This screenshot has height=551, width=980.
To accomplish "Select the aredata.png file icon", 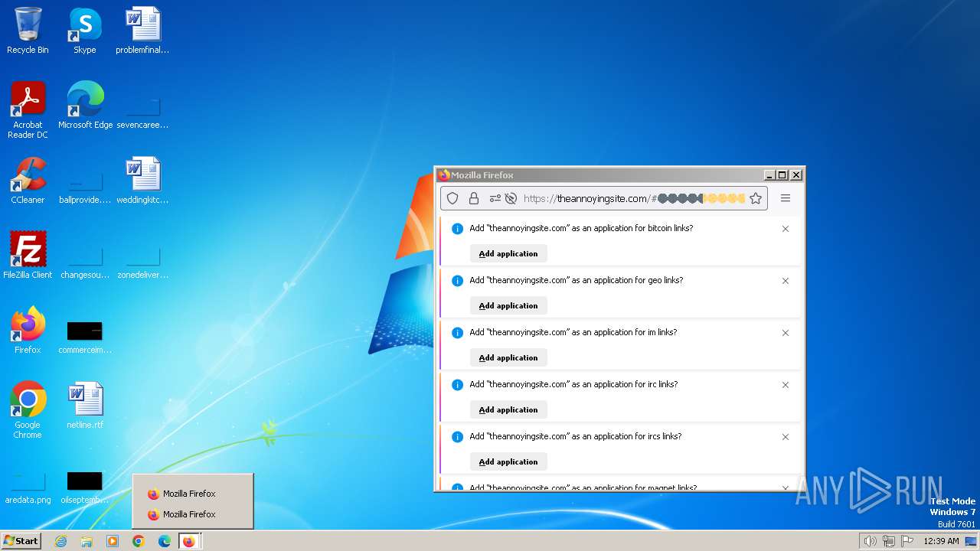I will point(28,487).
